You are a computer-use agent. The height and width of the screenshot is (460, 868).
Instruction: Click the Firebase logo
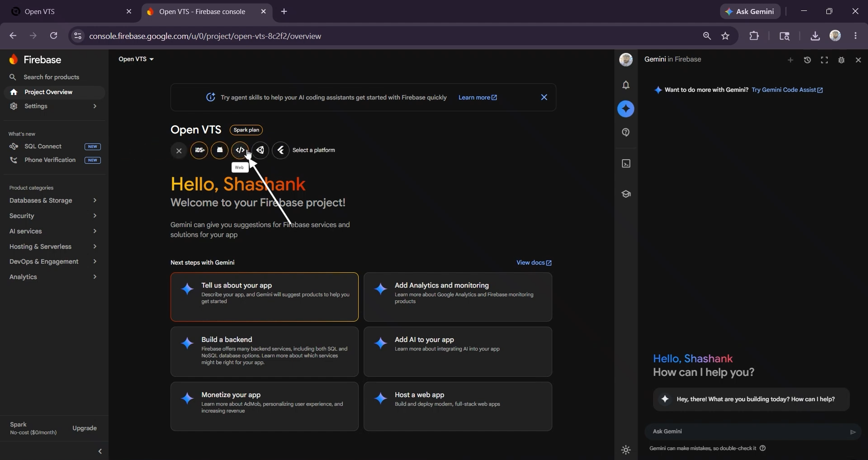[35, 60]
